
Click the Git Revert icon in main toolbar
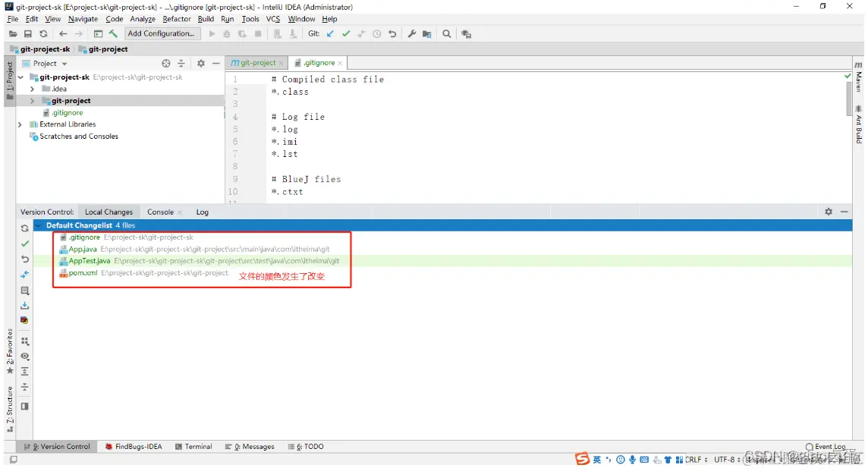click(x=392, y=34)
